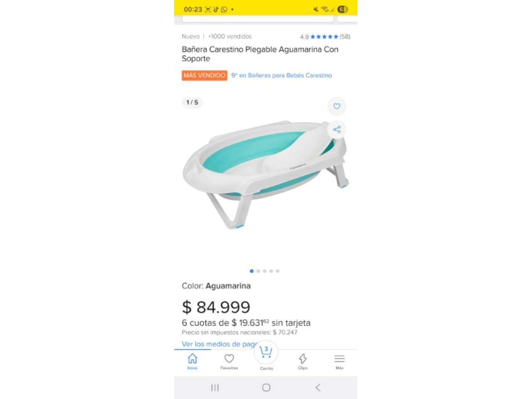Screen dimensions: 532x399
Task: Select second image carousel dot
Action: pos(258,271)
